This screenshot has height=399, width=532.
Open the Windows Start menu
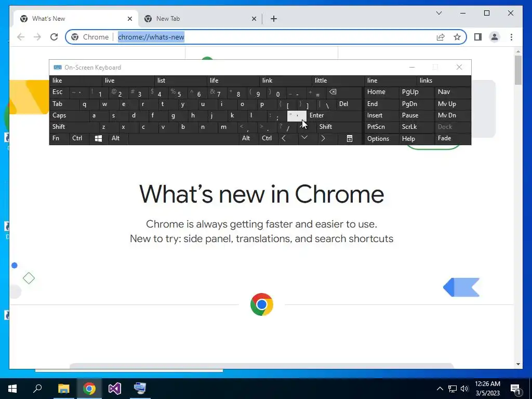[12, 389]
